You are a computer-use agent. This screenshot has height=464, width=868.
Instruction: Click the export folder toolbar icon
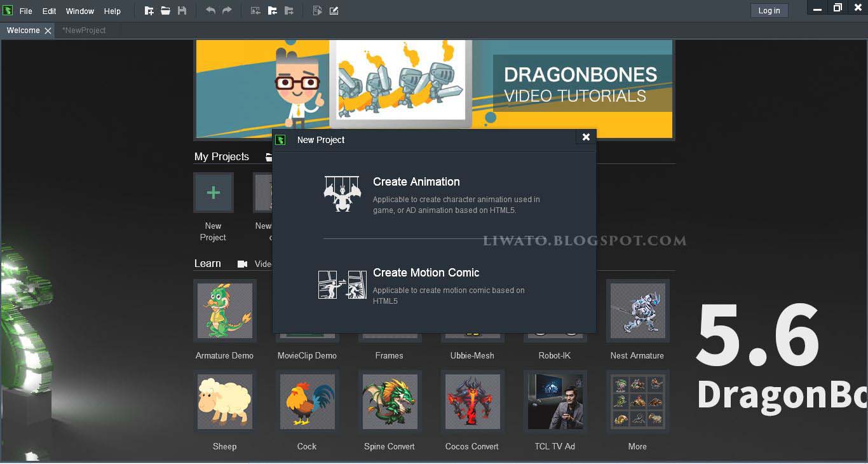[x=288, y=11]
